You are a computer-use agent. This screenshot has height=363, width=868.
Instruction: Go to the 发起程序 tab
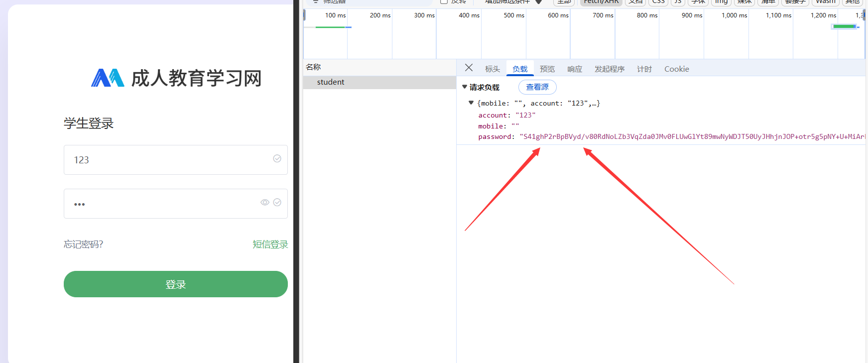[x=610, y=69]
